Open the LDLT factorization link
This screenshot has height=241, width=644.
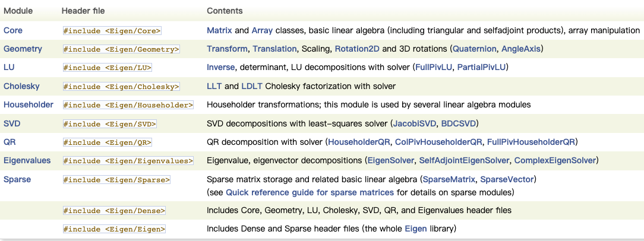[252, 86]
